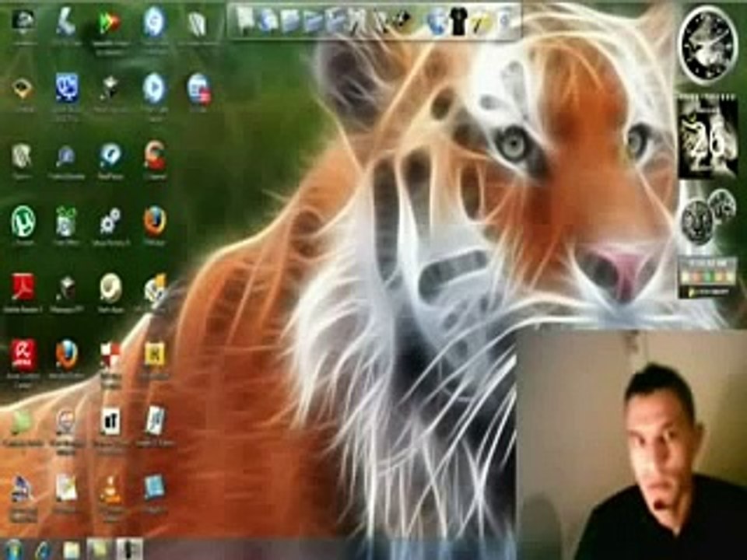747x560 pixels.
Task: Open the Mozilla Firefox icon next to Avira
Action: tap(67, 355)
